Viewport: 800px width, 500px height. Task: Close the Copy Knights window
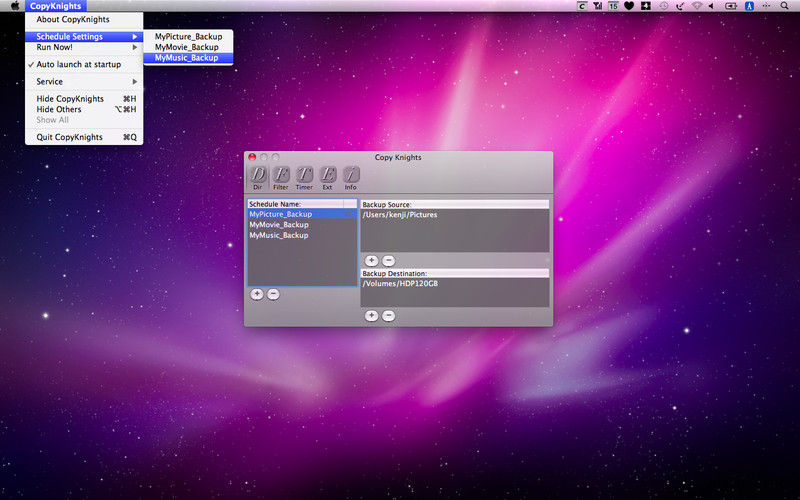click(x=252, y=157)
